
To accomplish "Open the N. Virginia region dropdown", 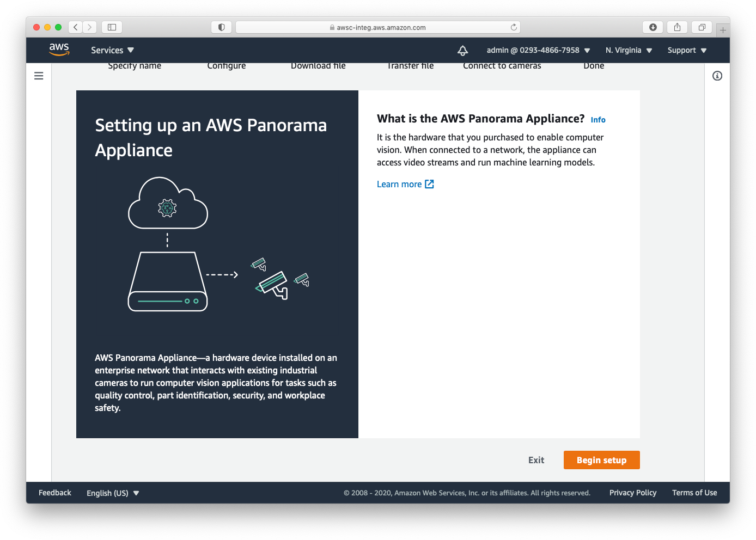I will pos(629,50).
